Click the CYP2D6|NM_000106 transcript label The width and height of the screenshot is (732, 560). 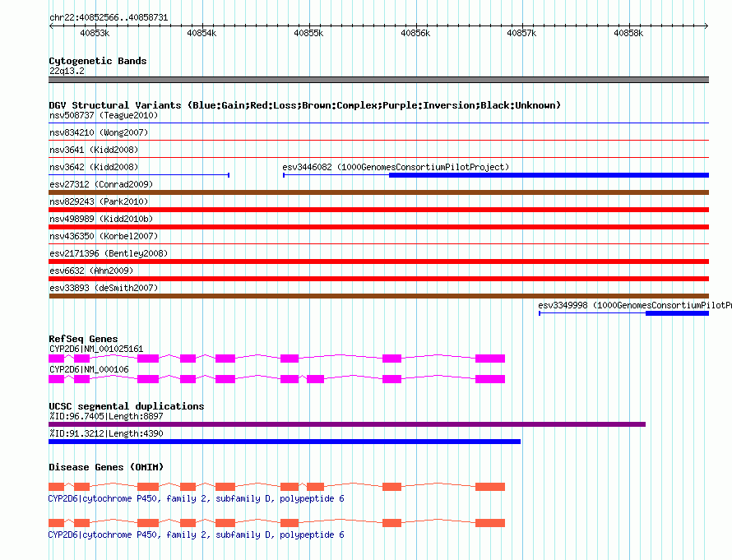pyautogui.click(x=89, y=369)
